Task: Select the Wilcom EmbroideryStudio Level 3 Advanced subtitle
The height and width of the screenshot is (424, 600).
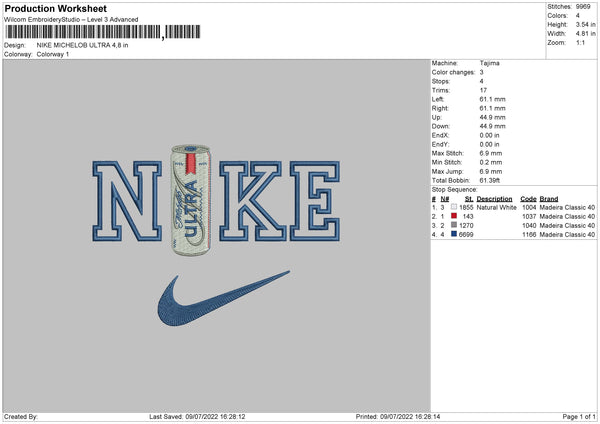Action: [71, 20]
